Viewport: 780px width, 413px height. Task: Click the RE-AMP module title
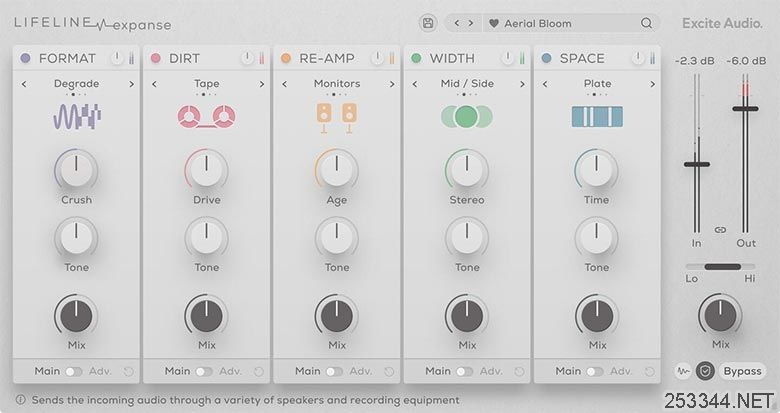327,58
